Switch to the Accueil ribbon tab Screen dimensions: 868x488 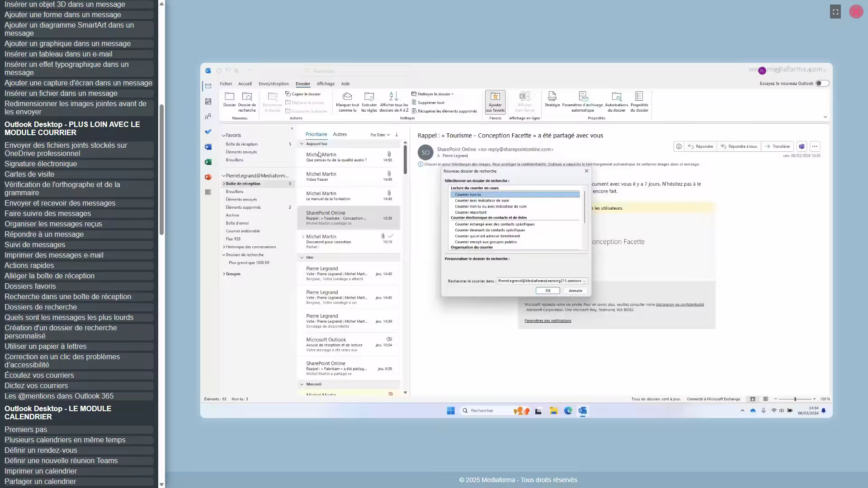245,84
